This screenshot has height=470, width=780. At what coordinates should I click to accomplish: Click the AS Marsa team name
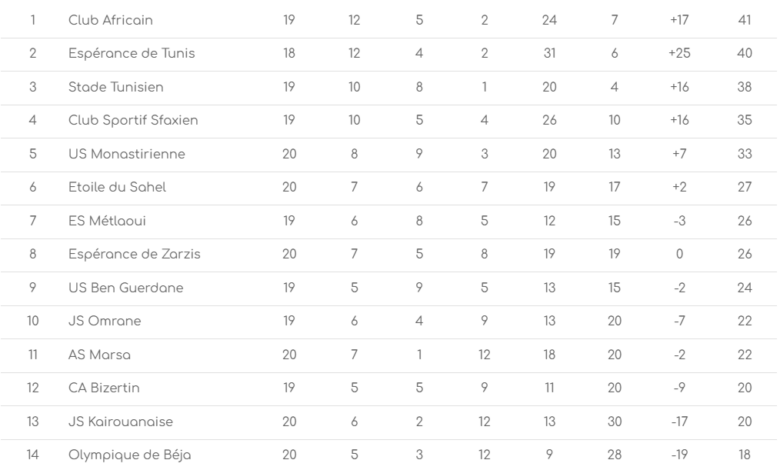[x=100, y=355]
